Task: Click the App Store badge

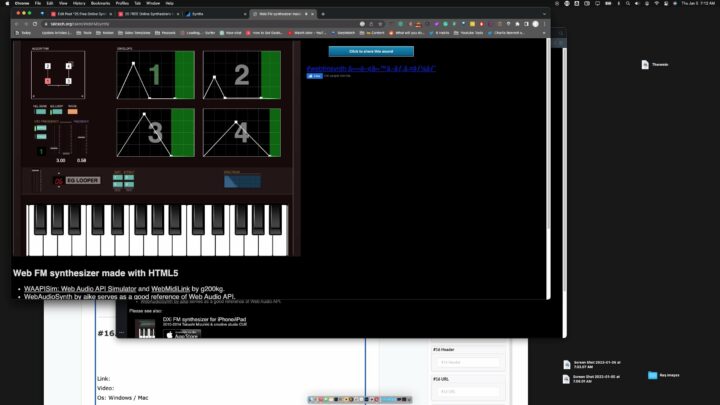Action: click(x=180, y=334)
